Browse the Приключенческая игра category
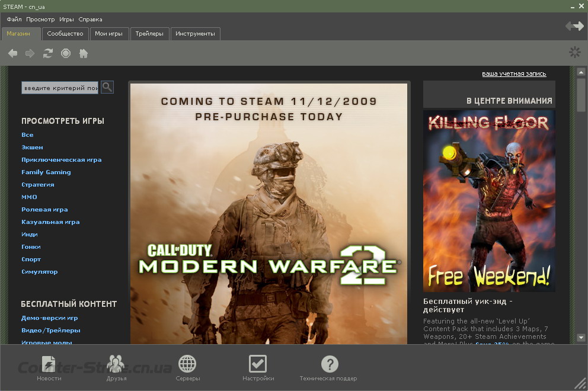The image size is (588, 391). coord(62,160)
